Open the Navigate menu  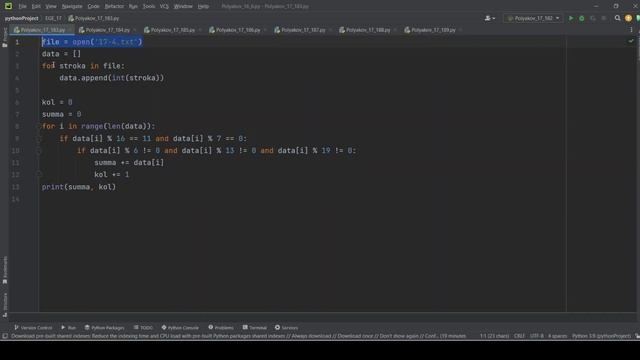72,7
